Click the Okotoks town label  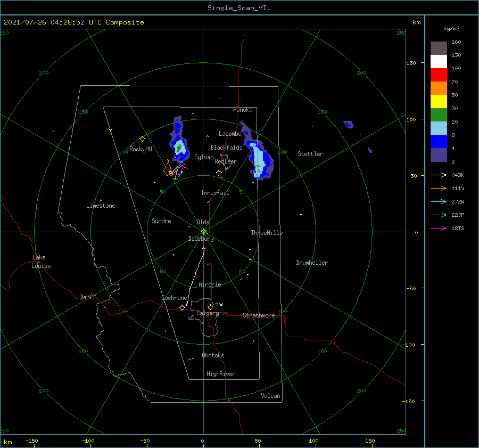point(213,355)
